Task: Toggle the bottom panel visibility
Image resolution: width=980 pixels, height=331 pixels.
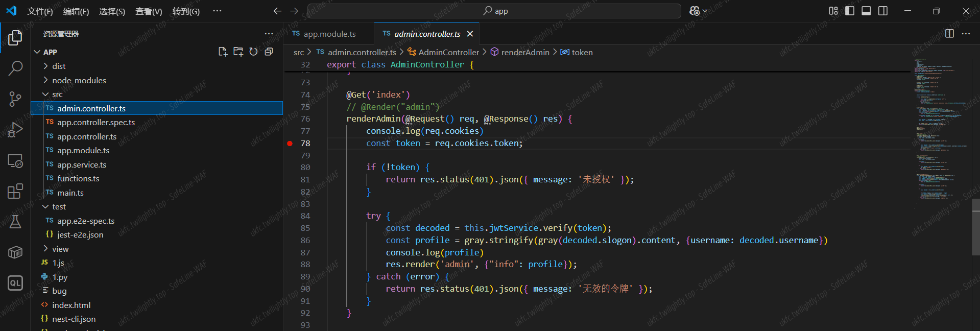Action: (866, 11)
